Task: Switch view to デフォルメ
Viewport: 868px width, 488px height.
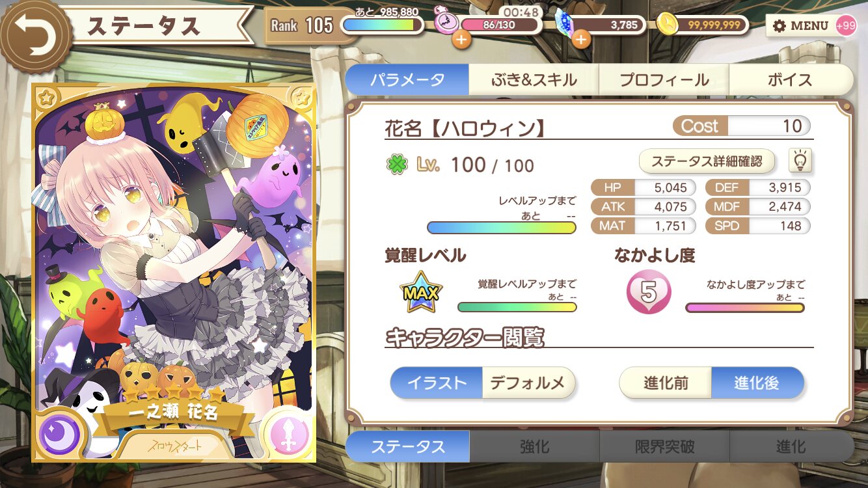Action: (528, 383)
